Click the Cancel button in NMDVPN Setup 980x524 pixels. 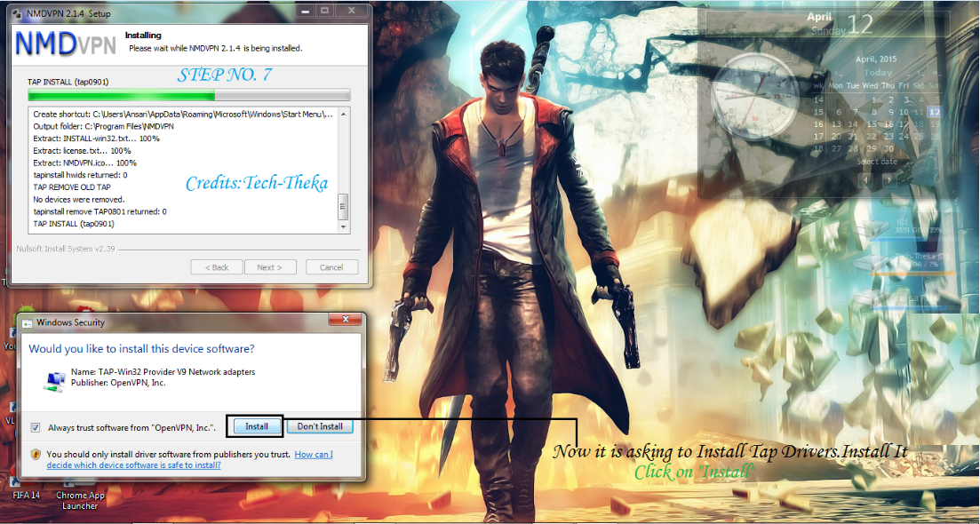point(332,267)
